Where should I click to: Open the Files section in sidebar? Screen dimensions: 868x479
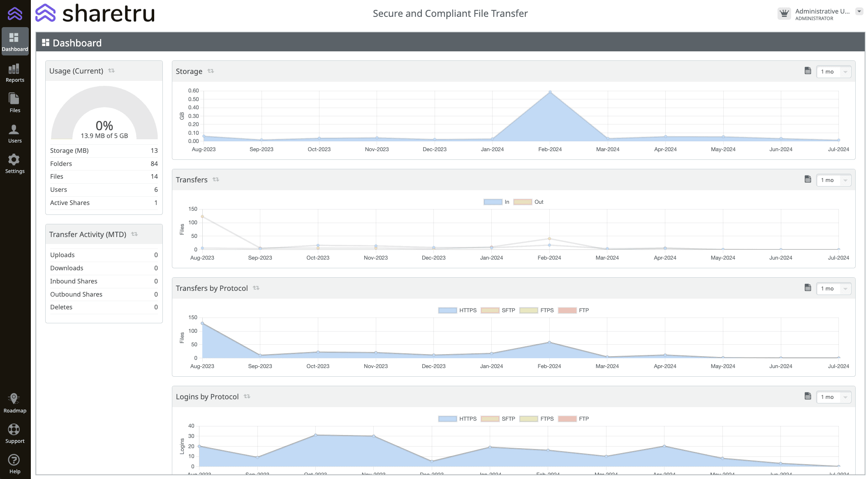point(15,103)
